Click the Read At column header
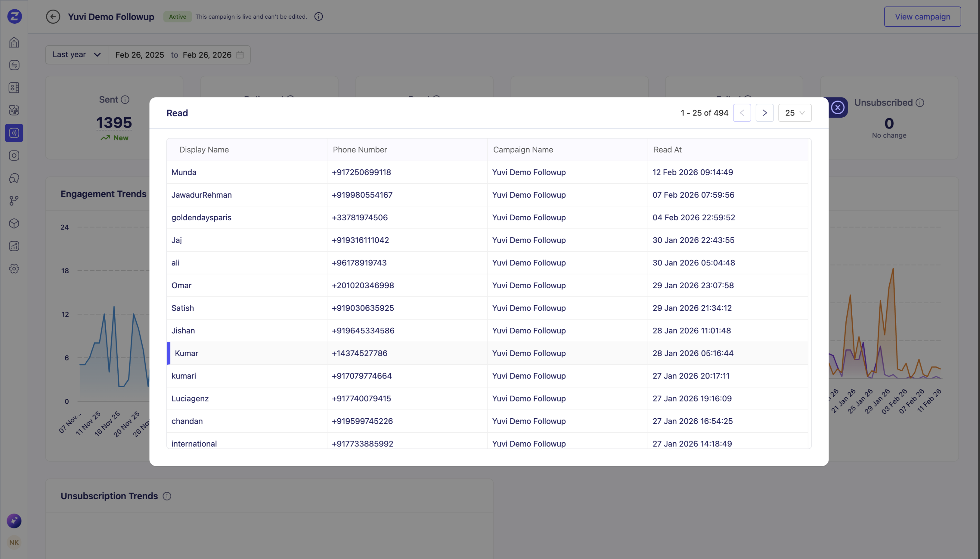980x559 pixels. tap(667, 150)
